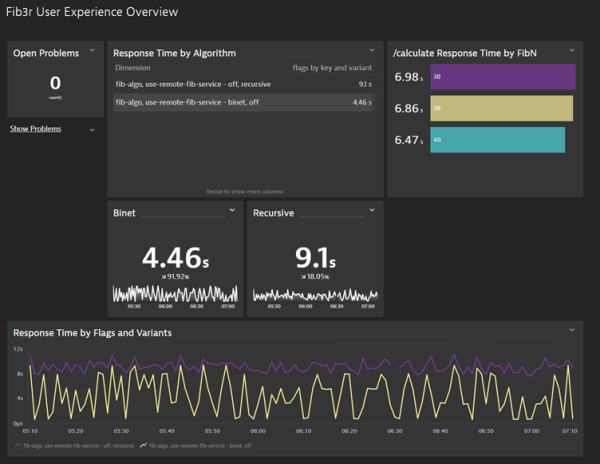Click the Response Time by Algorithm title
Viewport: 600px width, 464px height.
[174, 53]
